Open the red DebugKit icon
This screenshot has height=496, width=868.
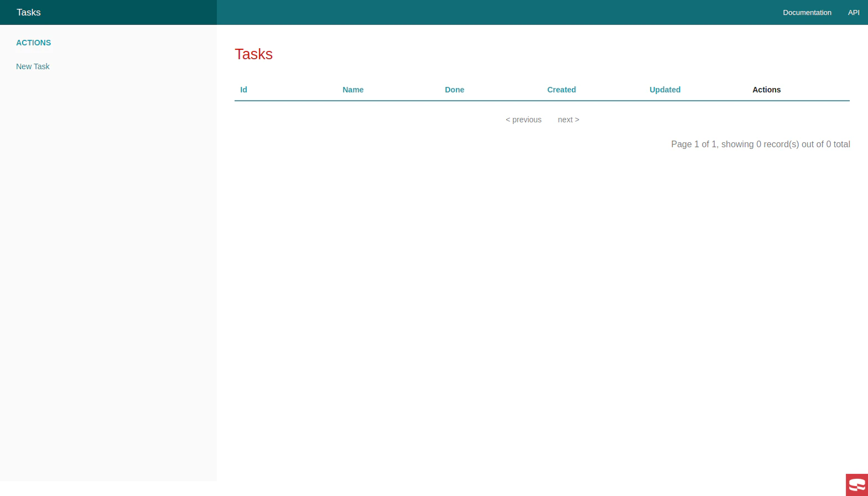click(x=857, y=485)
